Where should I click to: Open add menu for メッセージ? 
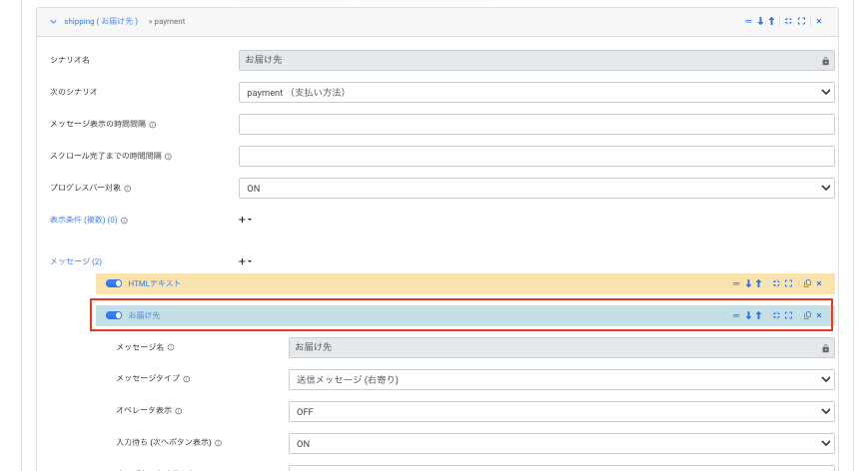click(245, 261)
